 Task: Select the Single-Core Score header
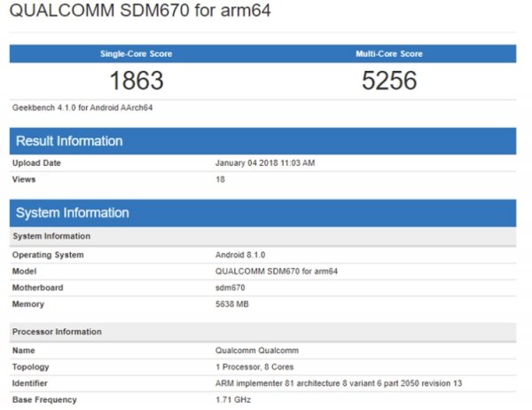pyautogui.click(x=136, y=54)
